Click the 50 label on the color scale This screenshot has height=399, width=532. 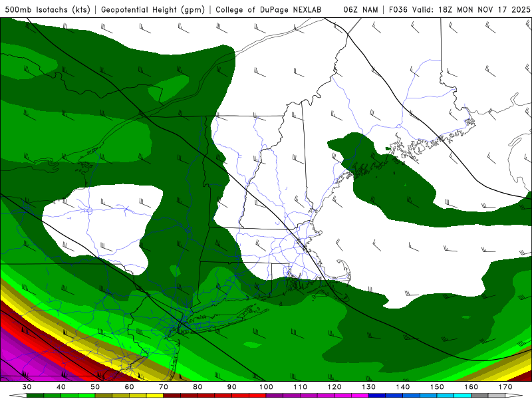click(x=95, y=387)
